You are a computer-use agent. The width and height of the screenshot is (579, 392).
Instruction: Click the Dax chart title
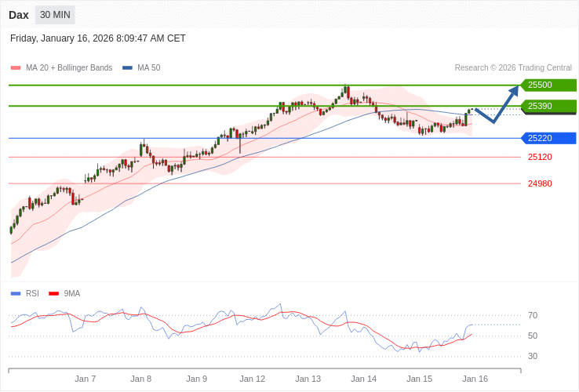(x=19, y=15)
